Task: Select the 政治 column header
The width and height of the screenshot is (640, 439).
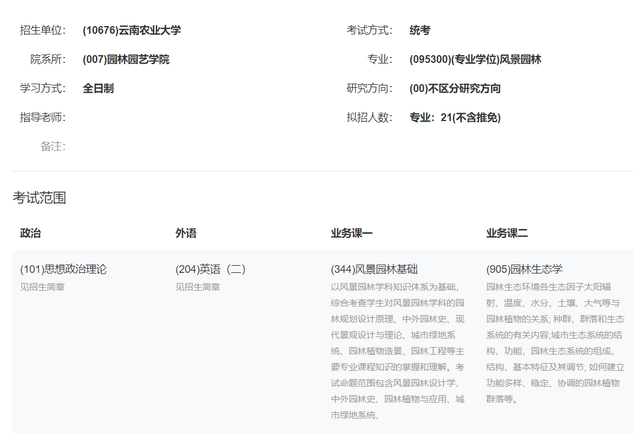Action: coord(31,233)
